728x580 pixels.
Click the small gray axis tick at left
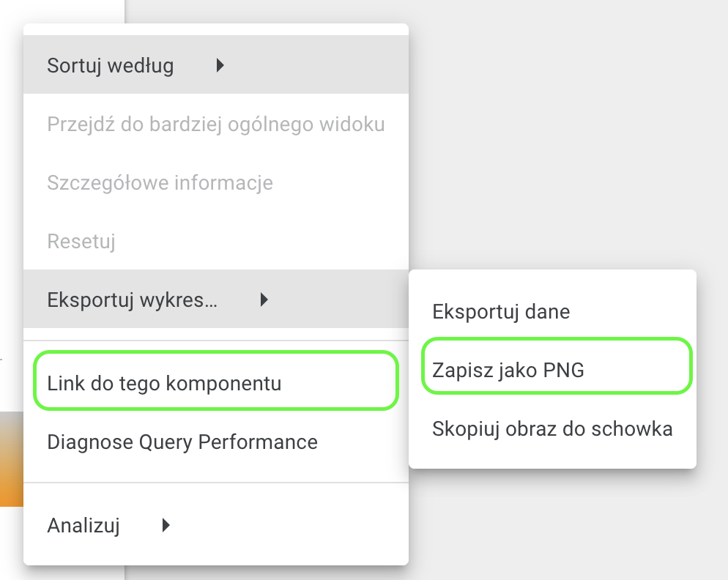1,360
